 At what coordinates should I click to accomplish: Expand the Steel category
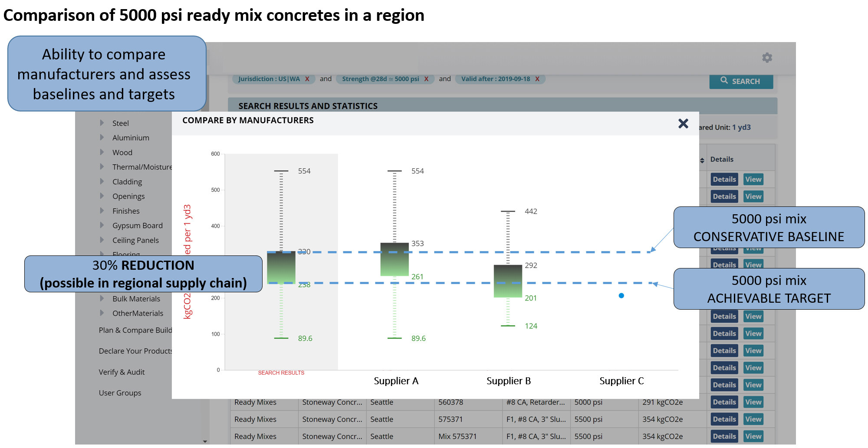coord(102,123)
